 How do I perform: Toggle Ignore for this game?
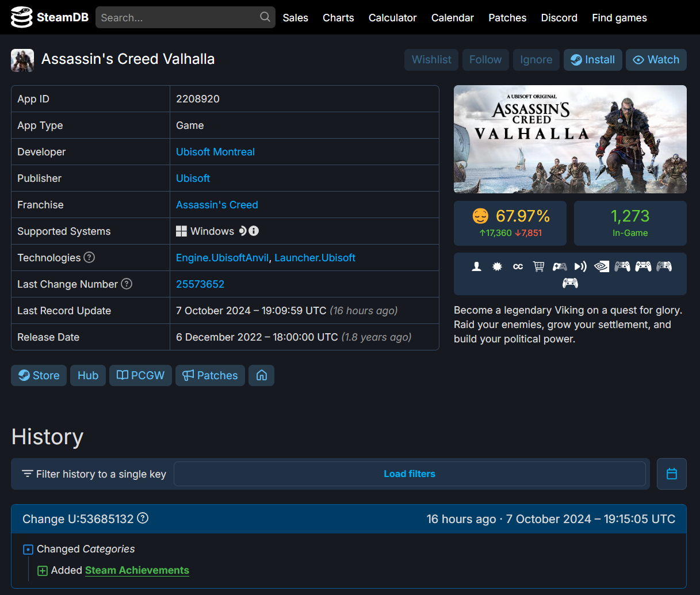click(x=535, y=59)
